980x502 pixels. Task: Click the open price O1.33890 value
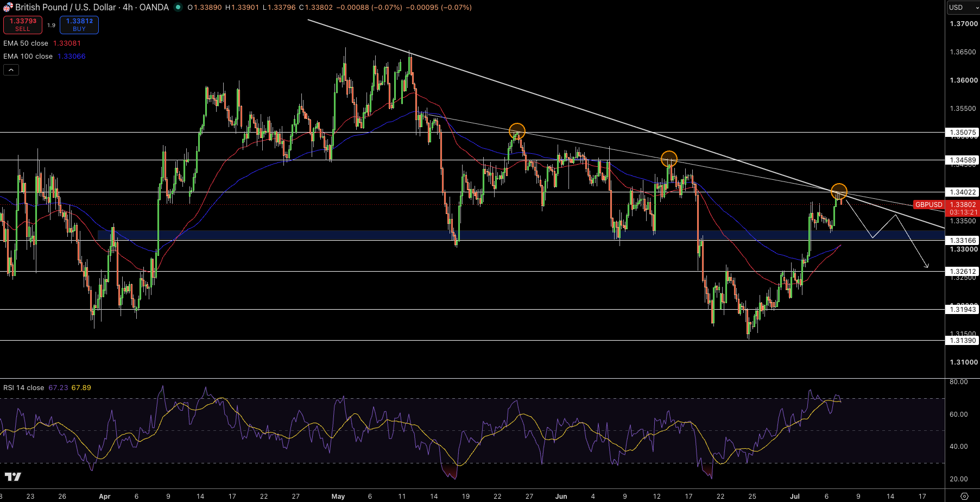[x=205, y=8]
